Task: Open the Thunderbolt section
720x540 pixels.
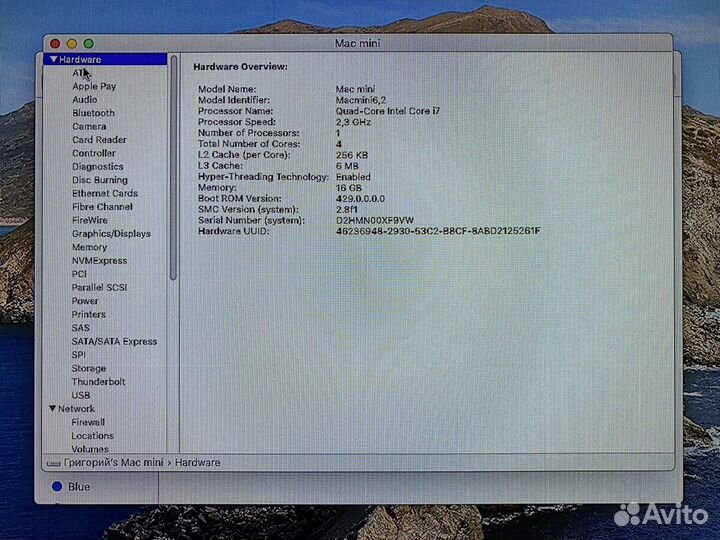Action: click(x=98, y=382)
